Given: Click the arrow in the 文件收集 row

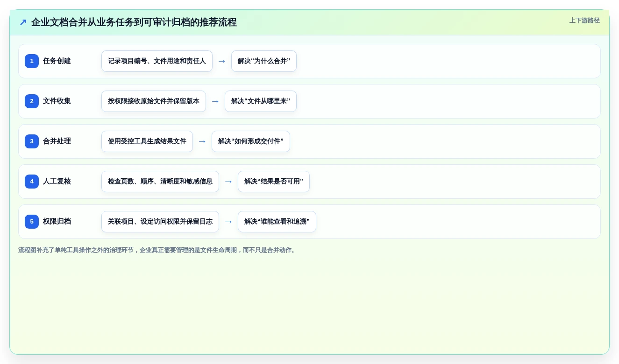Looking at the screenshot, I should pyautogui.click(x=215, y=101).
